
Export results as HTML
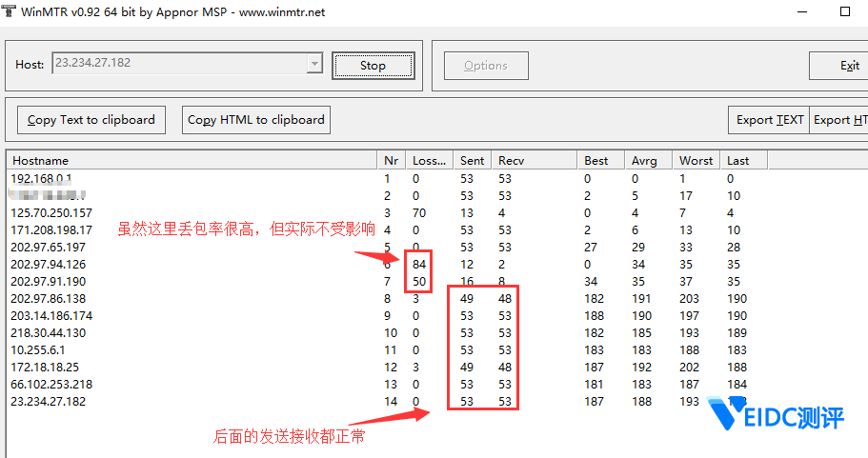pyautogui.click(x=839, y=120)
